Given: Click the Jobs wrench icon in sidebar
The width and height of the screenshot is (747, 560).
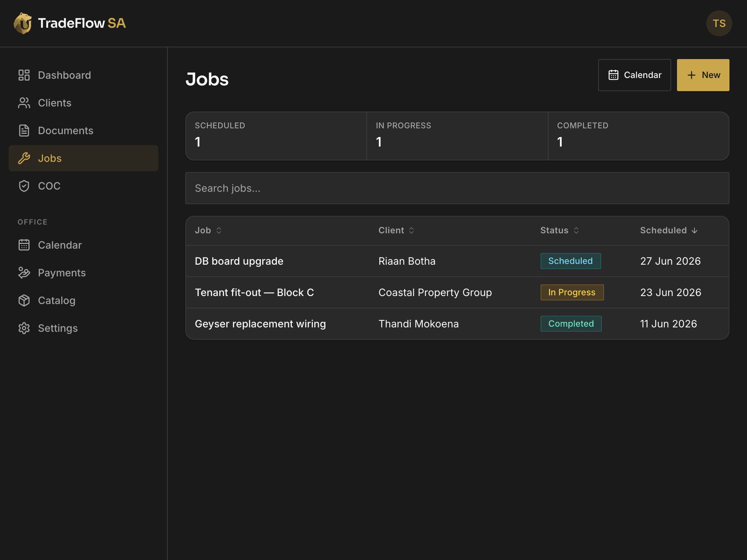Looking at the screenshot, I should 24,158.
